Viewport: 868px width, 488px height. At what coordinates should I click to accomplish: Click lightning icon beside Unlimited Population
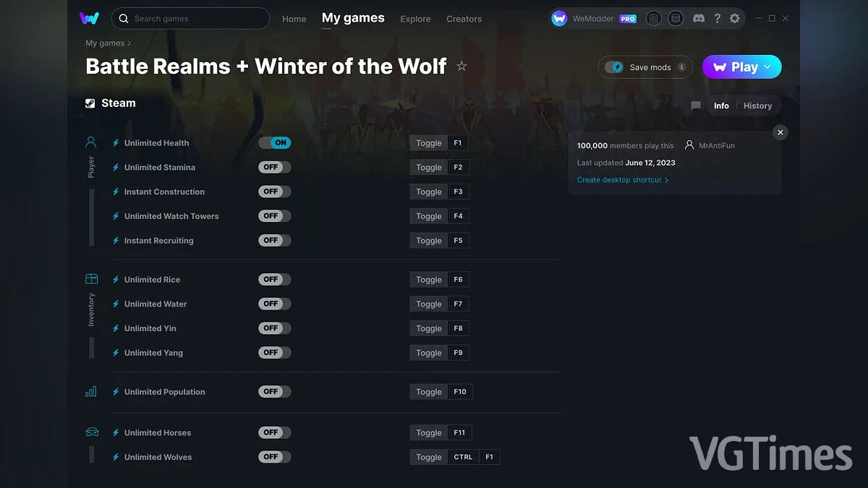[x=116, y=392]
